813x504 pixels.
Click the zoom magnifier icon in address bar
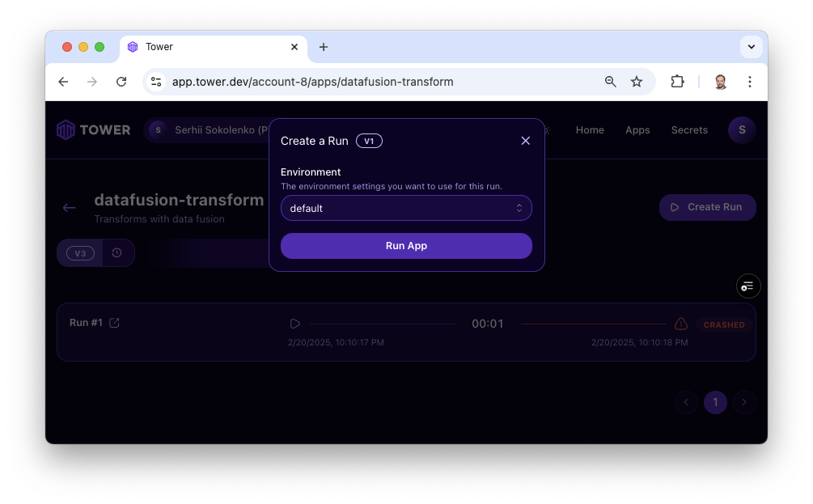pyautogui.click(x=610, y=82)
